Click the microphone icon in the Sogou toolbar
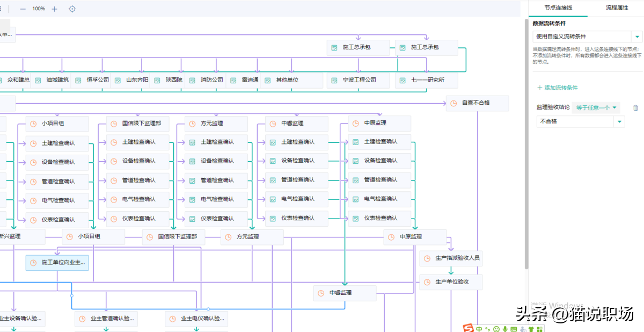Screen dimensions: 644x332 (x=505, y=329)
